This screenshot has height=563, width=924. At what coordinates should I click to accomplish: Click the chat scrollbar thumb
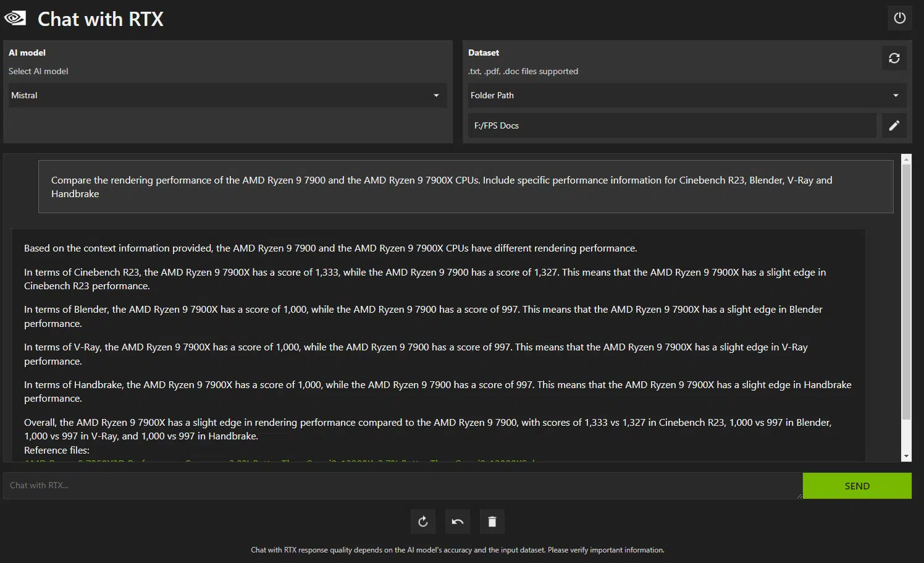[x=907, y=292]
